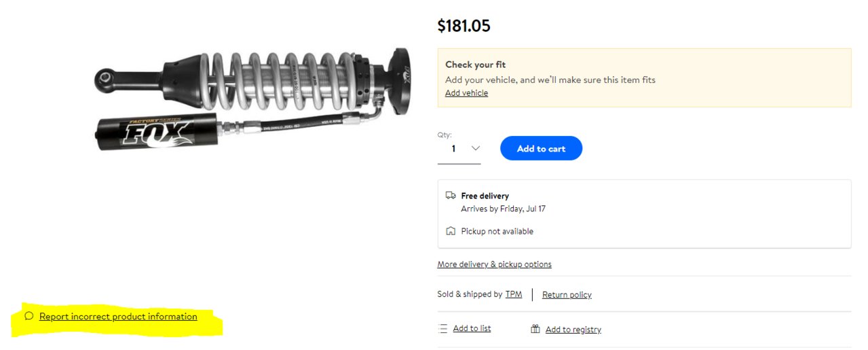Visit the TPM seller link
Image resolution: width=868 pixels, height=350 pixels.
514,294
